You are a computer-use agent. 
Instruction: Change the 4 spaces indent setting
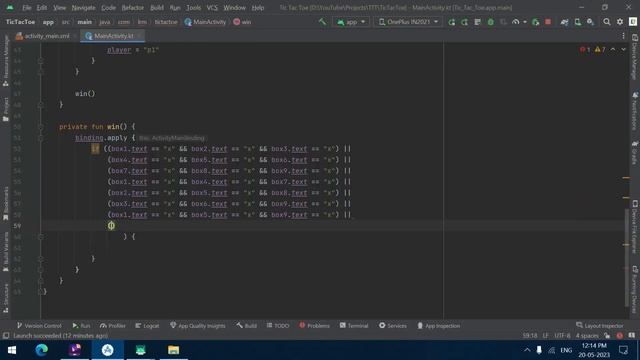[x=587, y=336]
